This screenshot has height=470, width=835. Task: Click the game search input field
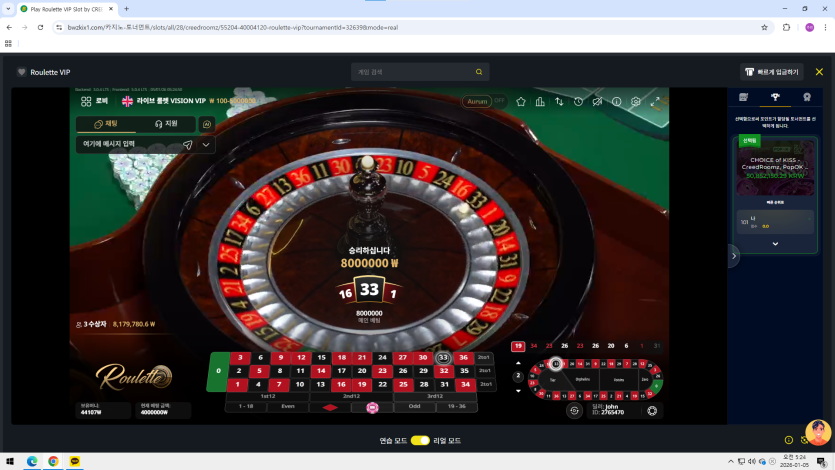point(420,72)
